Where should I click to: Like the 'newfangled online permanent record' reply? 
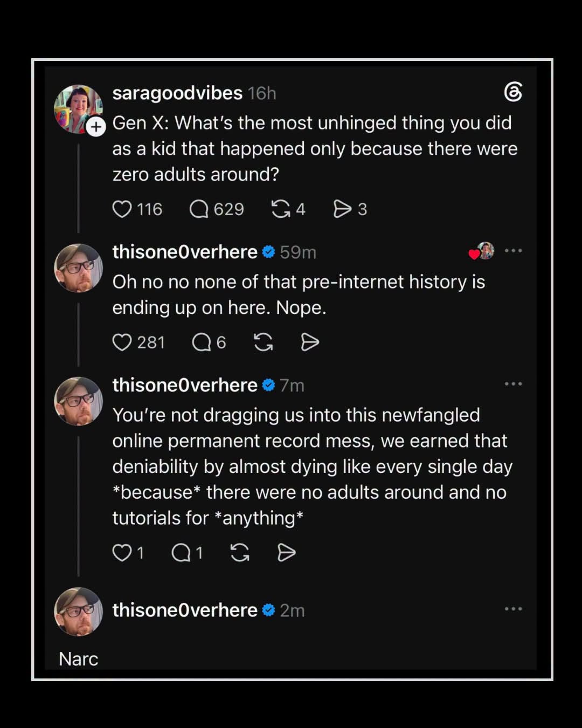tap(122, 553)
